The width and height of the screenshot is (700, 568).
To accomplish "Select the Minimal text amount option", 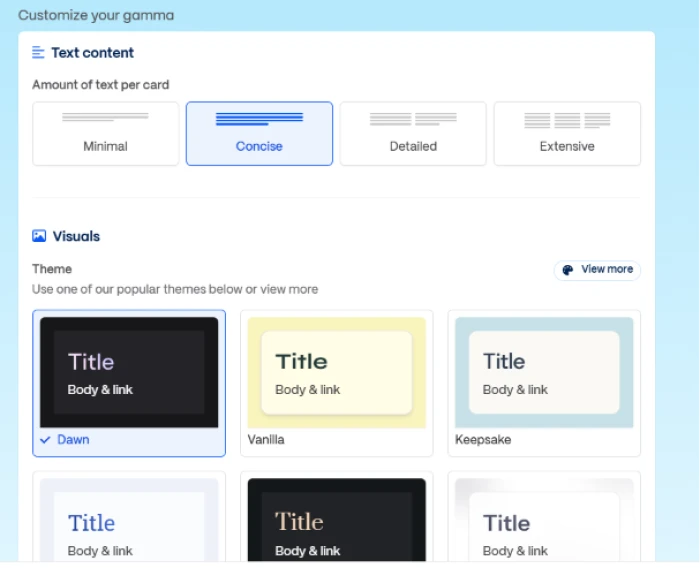I will [105, 134].
